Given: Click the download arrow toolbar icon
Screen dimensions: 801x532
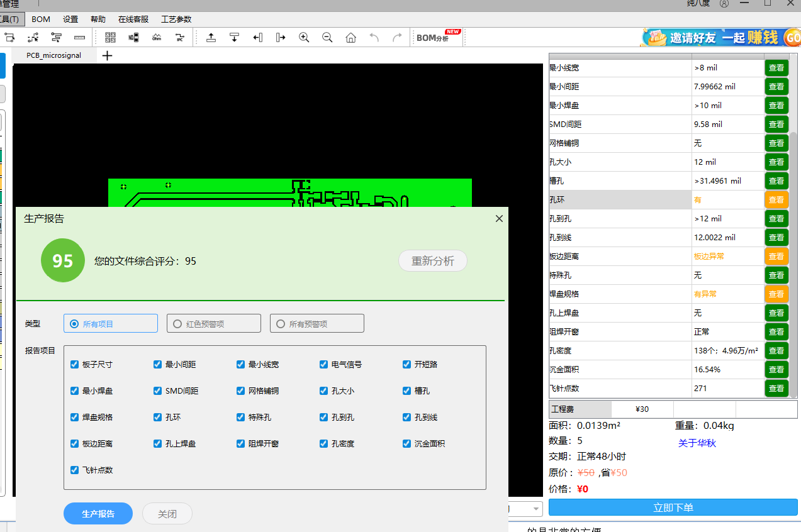Looking at the screenshot, I should pyautogui.click(x=234, y=38).
